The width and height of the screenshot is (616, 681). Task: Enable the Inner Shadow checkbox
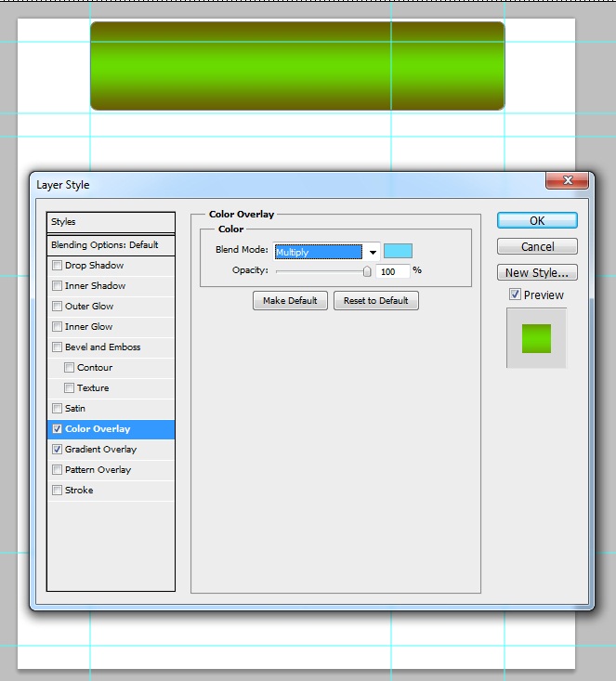pyautogui.click(x=57, y=285)
